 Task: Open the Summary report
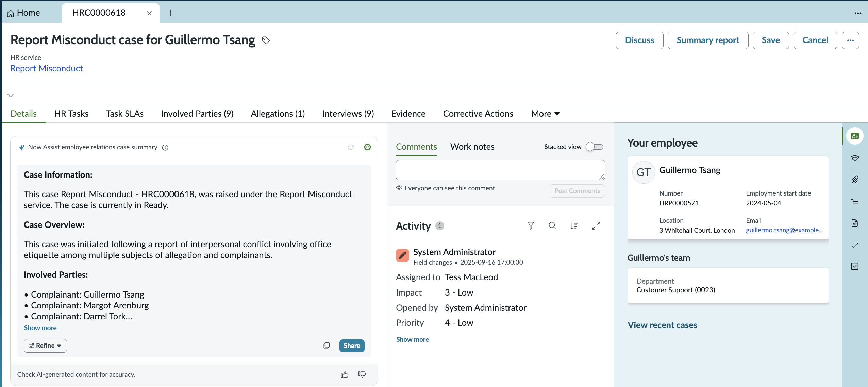click(708, 40)
